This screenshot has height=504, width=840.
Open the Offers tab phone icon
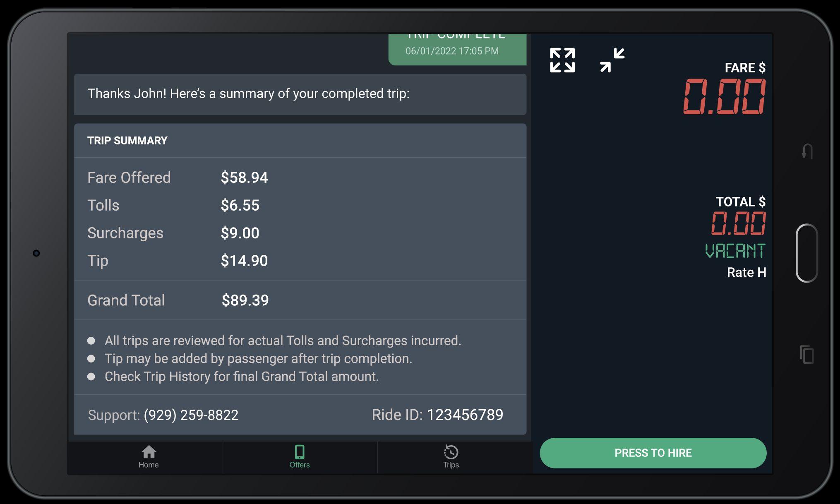click(x=300, y=452)
